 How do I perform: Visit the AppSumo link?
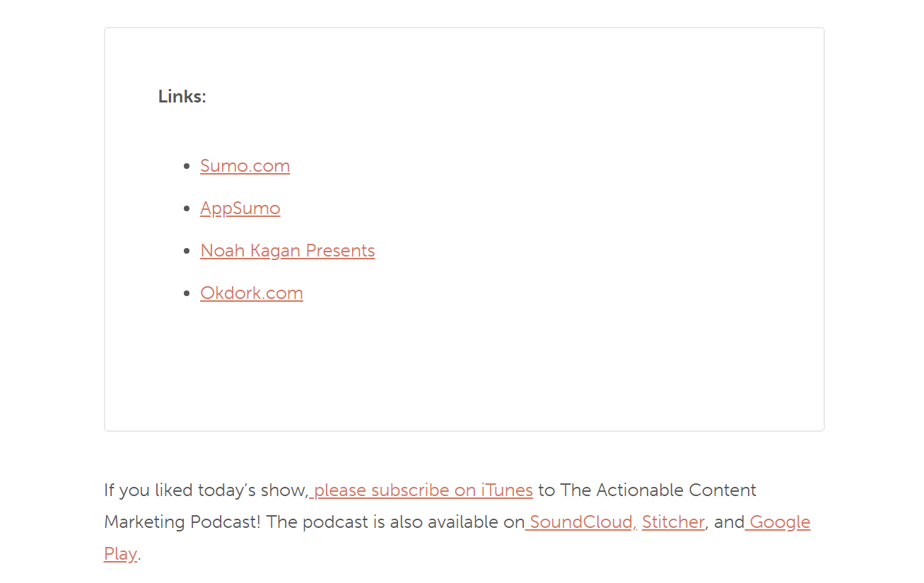coord(240,208)
